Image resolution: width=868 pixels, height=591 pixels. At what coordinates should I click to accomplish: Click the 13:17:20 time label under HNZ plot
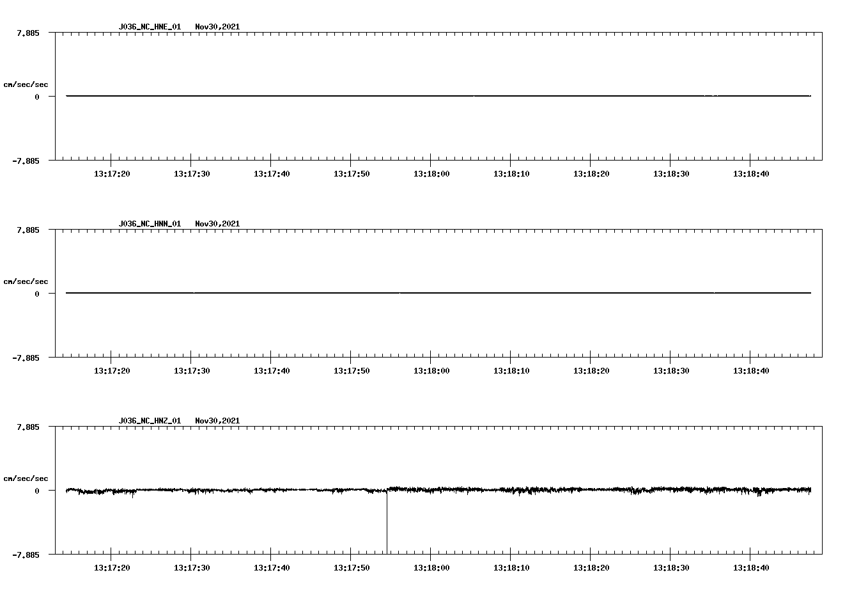point(112,568)
